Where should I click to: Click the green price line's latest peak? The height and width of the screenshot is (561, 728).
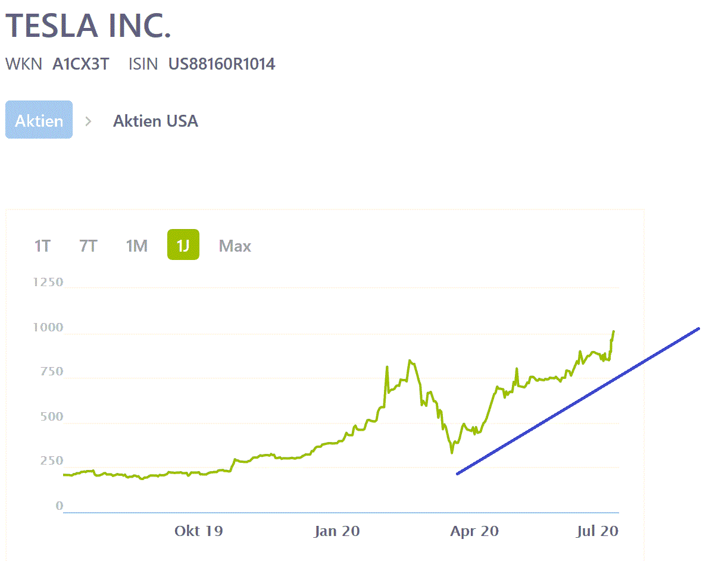point(613,331)
